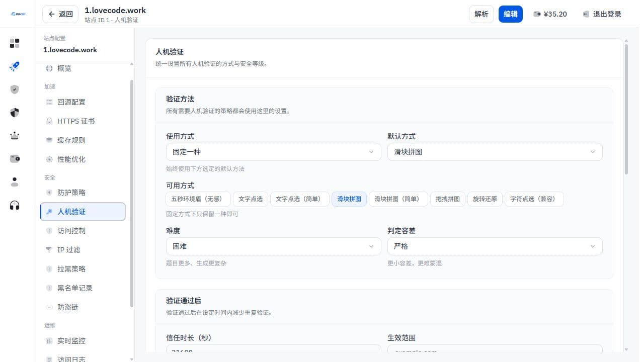This screenshot has width=644, height=362.
Task: Open the crown icon in left rail
Action: click(15, 136)
